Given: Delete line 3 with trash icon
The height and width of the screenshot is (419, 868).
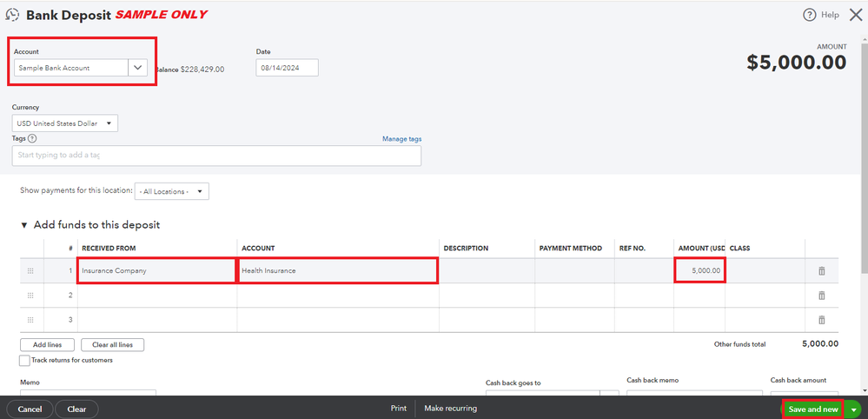Looking at the screenshot, I should pyautogui.click(x=821, y=320).
